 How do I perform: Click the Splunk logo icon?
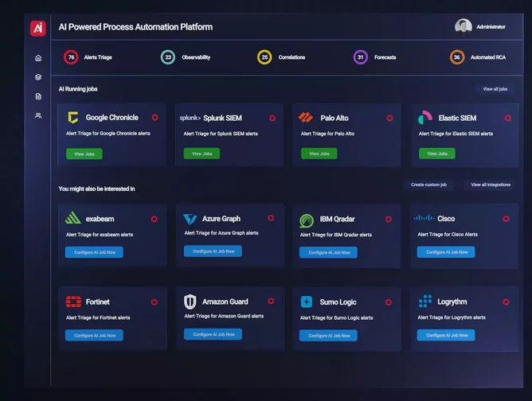tap(190, 118)
